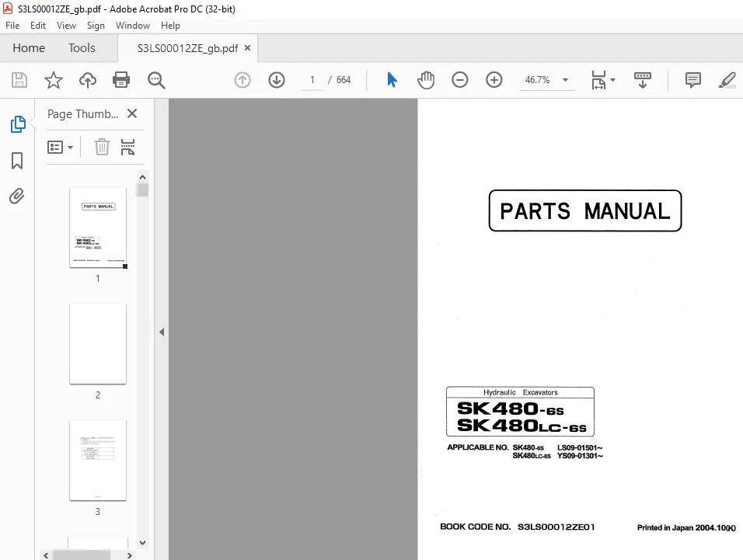Activate the Hand pan tool
743x560 pixels.
(x=426, y=80)
